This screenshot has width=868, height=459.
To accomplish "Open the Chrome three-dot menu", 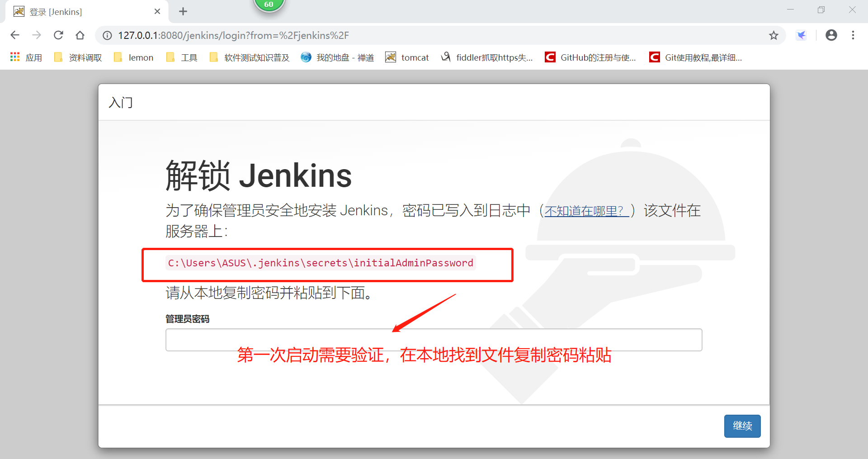I will (854, 35).
